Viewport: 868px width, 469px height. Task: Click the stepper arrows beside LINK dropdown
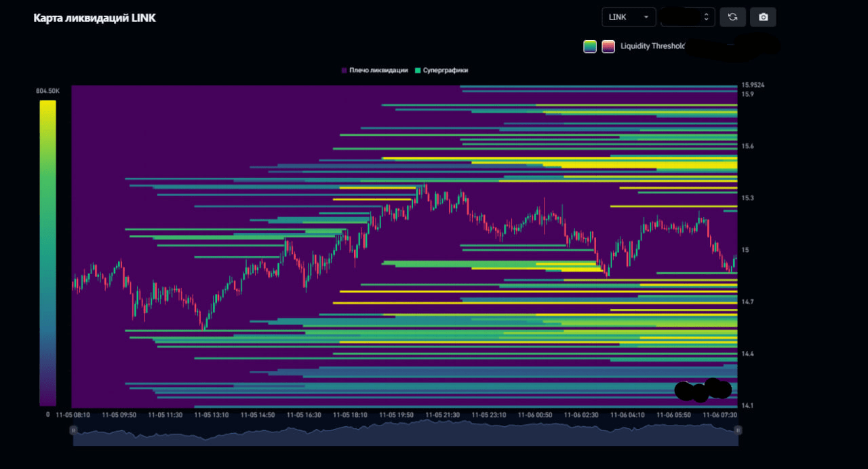click(707, 17)
